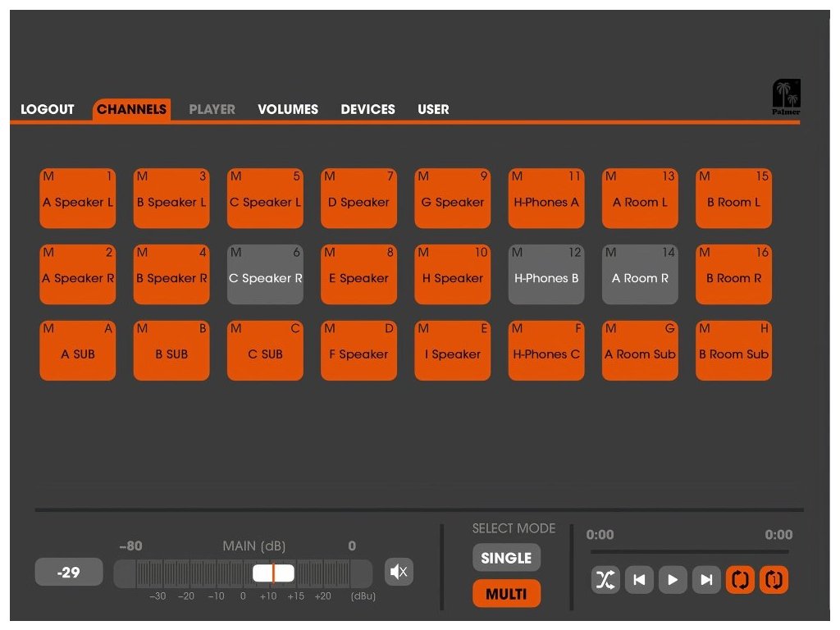Skip to the previous track
Image resolution: width=840 pixels, height=630 pixels.
tap(639, 580)
